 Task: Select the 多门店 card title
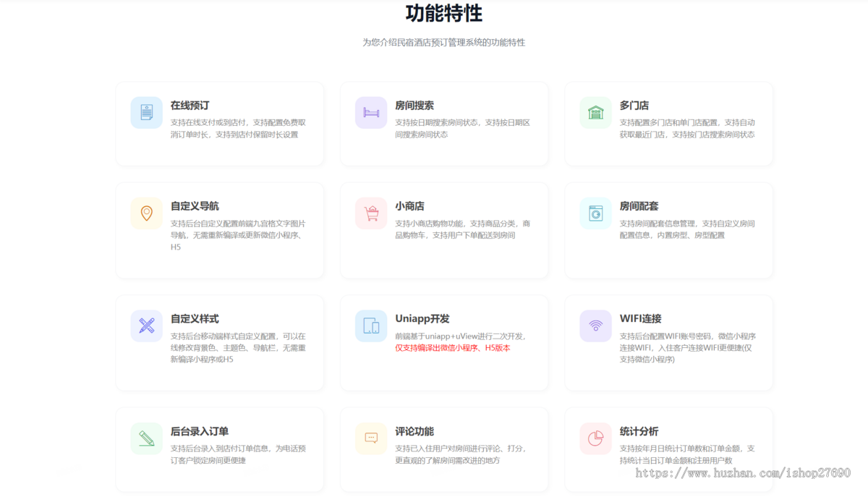pos(634,106)
